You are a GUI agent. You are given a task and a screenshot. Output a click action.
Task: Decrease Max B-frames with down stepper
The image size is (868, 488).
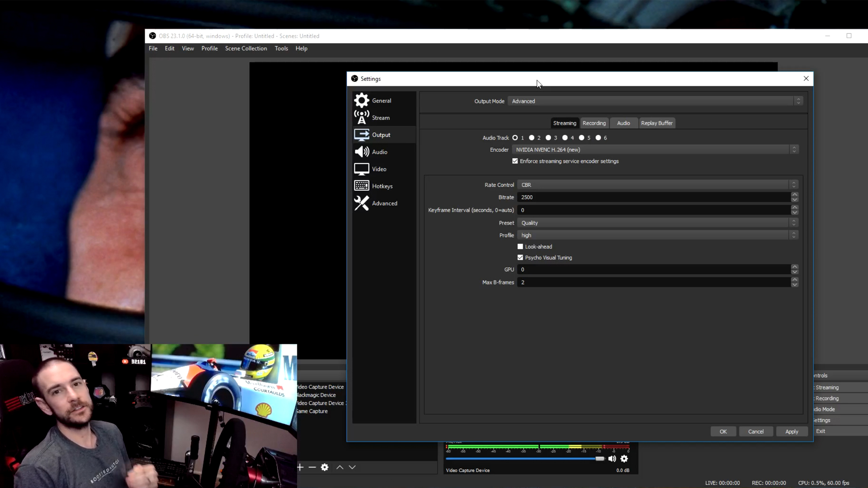click(794, 285)
